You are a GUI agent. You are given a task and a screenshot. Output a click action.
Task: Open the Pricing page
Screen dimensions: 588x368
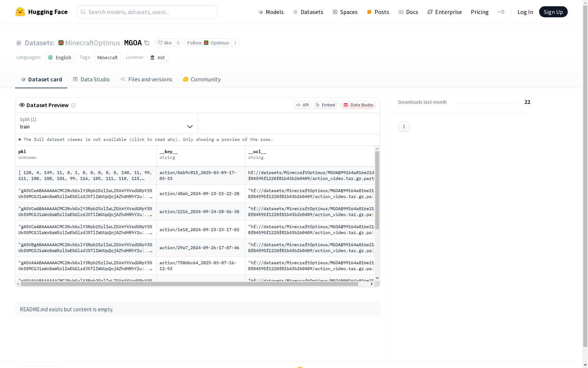[480, 12]
